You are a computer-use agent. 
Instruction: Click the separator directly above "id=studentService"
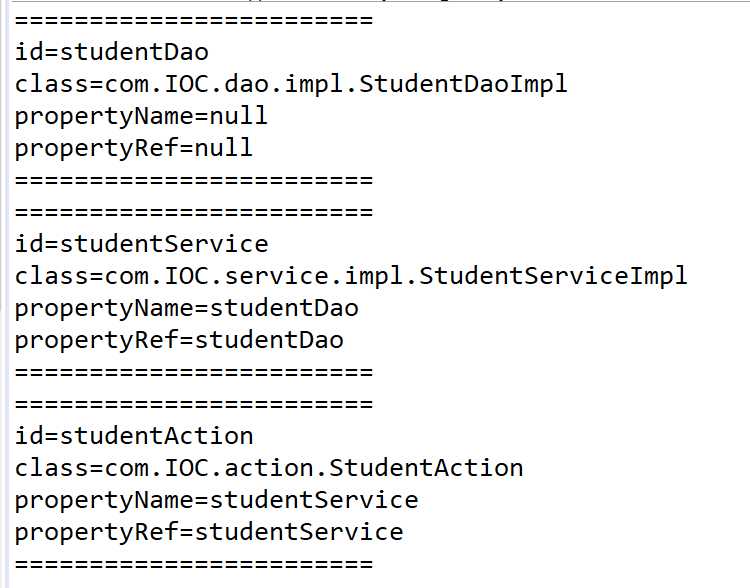[x=194, y=212]
